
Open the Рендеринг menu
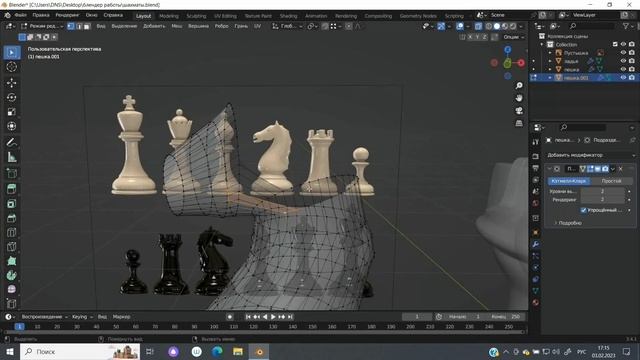[x=67, y=15]
